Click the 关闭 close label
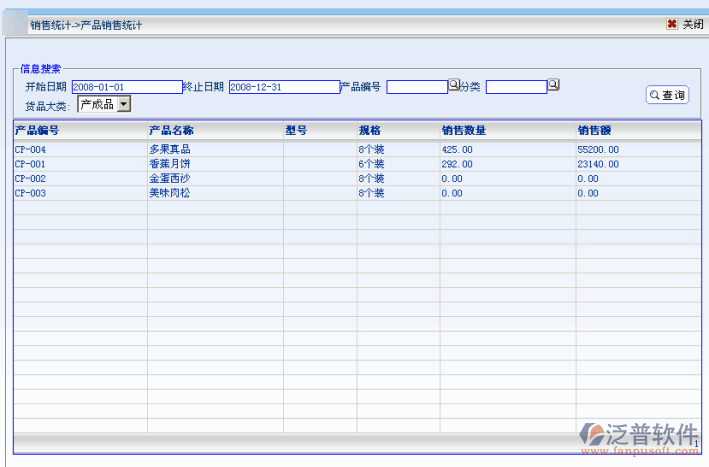Viewport: 709px width, 467px height. [693, 24]
